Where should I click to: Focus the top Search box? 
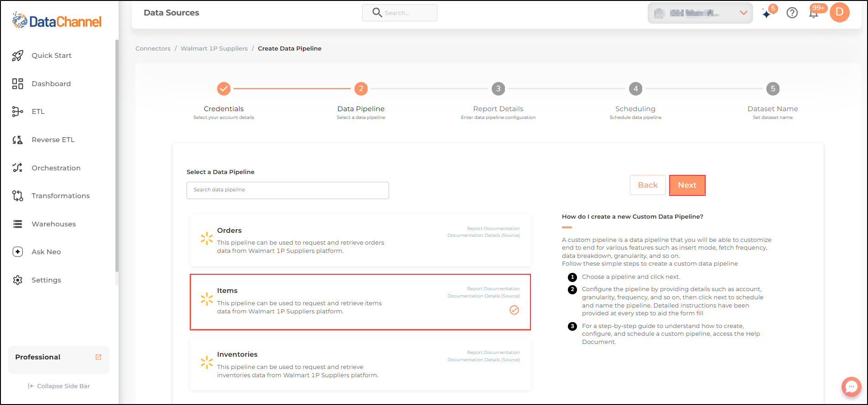pos(400,13)
